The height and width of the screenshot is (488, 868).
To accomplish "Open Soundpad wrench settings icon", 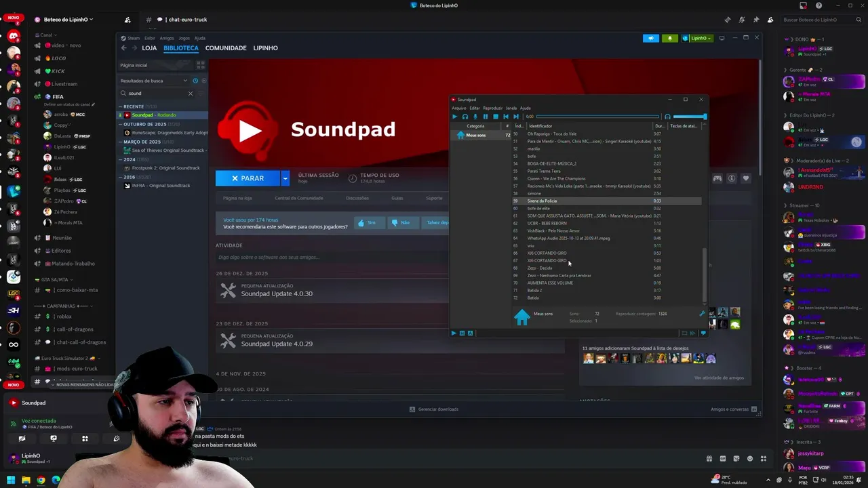I will 702,314.
